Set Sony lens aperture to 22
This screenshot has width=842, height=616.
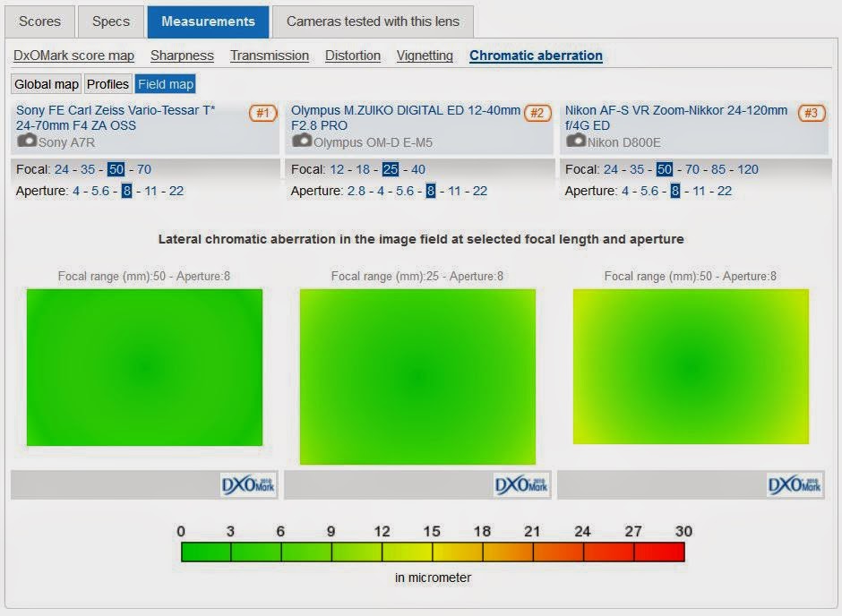point(176,191)
